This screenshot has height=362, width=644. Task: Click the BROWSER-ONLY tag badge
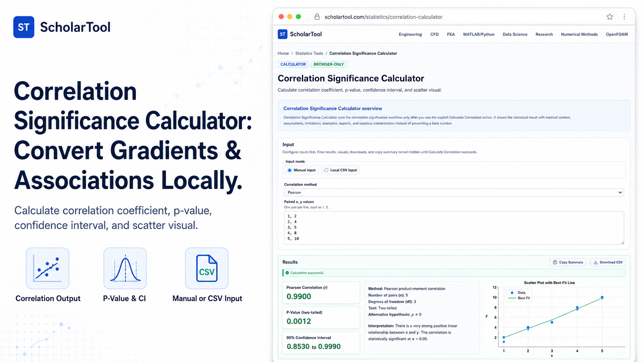329,64
